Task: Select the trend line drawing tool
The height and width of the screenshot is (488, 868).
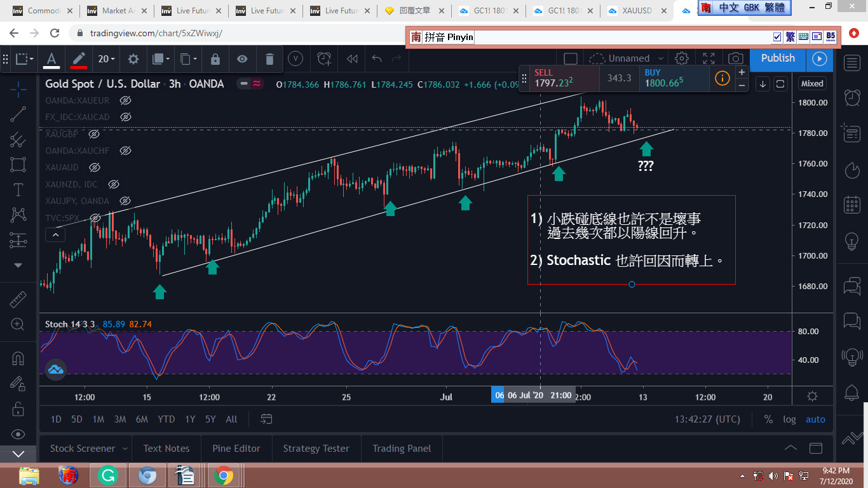Action: tap(18, 114)
